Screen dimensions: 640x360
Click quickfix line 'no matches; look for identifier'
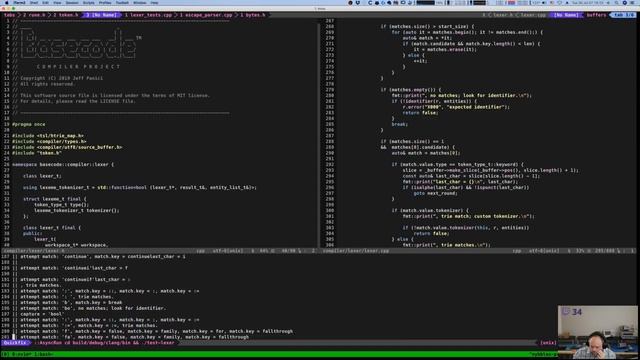click(93, 308)
